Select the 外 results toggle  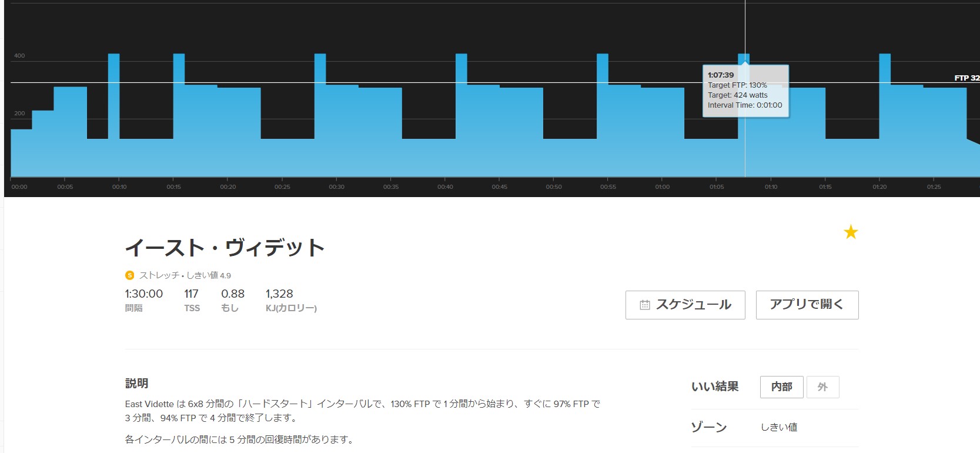(x=822, y=387)
